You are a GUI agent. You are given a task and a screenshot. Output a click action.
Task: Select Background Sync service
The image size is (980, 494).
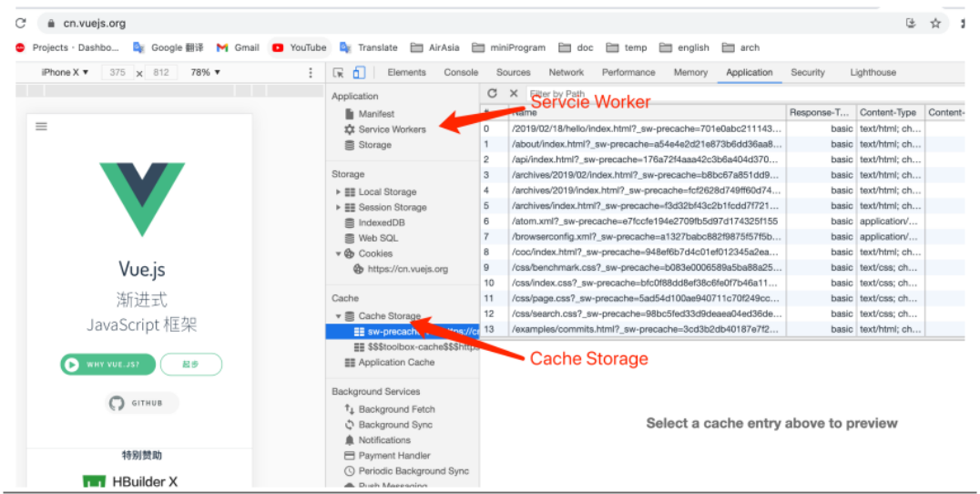(x=395, y=426)
